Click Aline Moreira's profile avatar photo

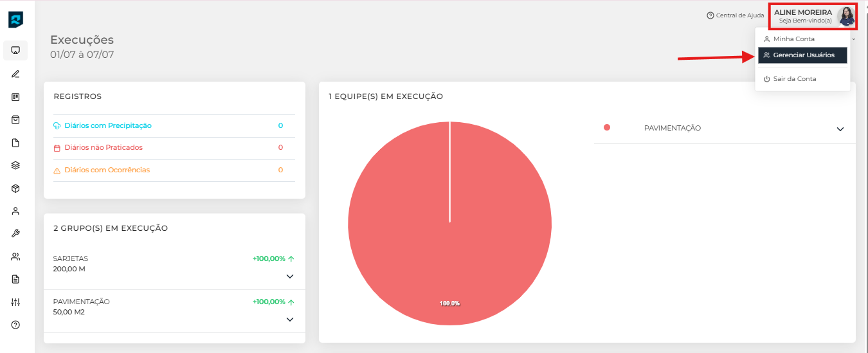pos(845,16)
